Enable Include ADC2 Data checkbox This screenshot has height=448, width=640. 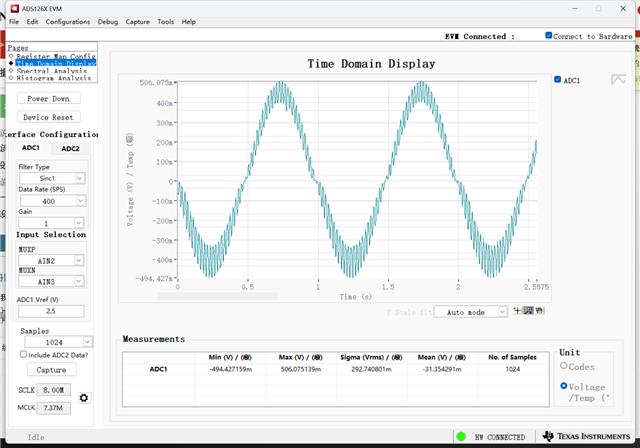23,354
